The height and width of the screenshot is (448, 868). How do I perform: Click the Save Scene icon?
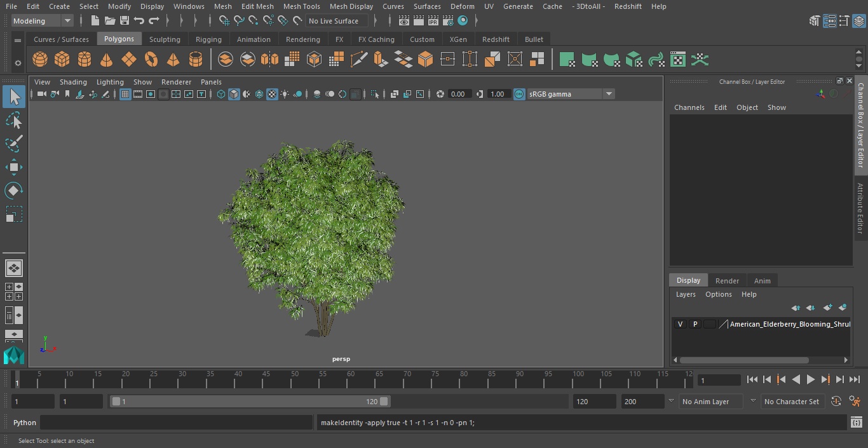pos(125,21)
